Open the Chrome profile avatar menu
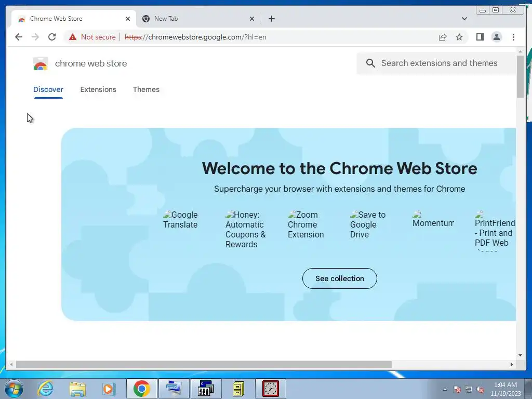This screenshot has height=399, width=532. (x=496, y=37)
